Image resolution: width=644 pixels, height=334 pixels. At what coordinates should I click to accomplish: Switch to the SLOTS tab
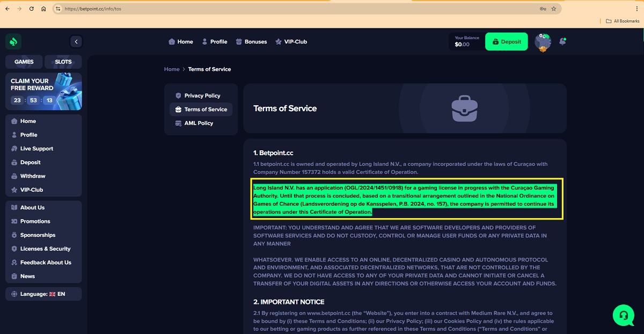(63, 62)
